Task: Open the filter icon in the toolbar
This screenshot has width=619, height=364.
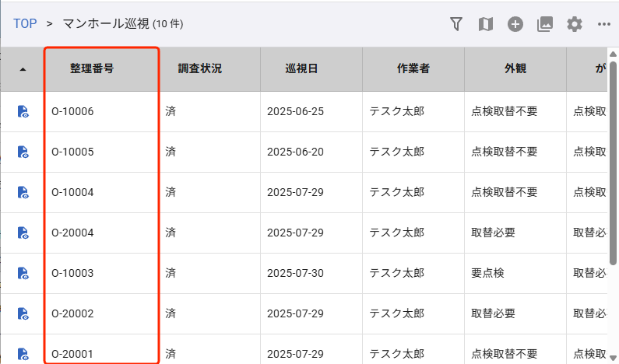Action: (456, 24)
